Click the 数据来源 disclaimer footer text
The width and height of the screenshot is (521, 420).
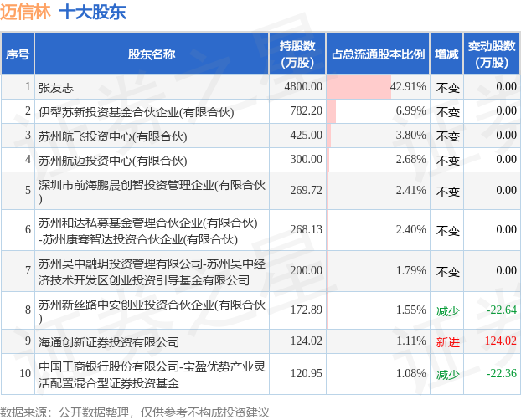135,412
